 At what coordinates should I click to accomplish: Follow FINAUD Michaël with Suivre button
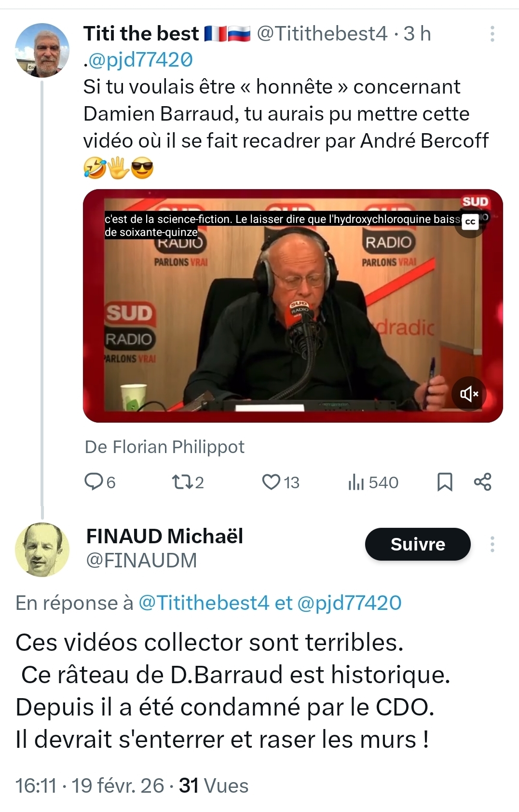point(417,544)
